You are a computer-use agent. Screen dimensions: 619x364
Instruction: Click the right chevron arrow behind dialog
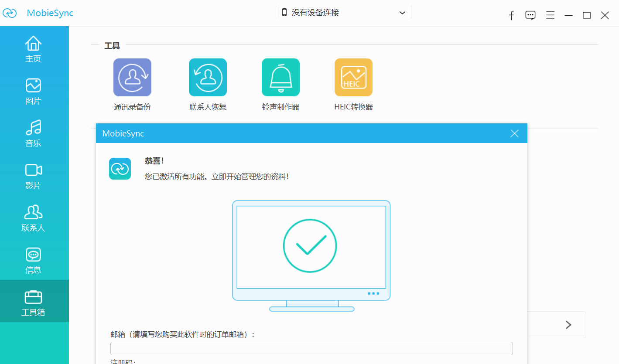tap(568, 325)
